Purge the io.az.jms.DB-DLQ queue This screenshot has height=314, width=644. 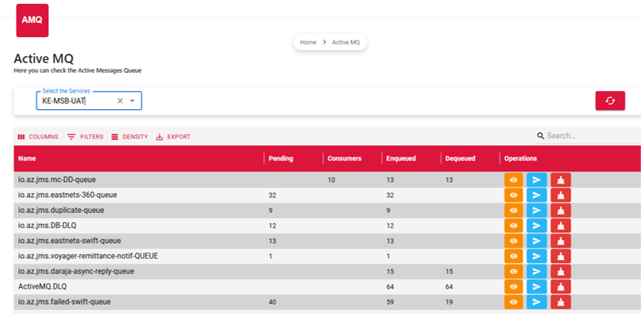click(561, 225)
